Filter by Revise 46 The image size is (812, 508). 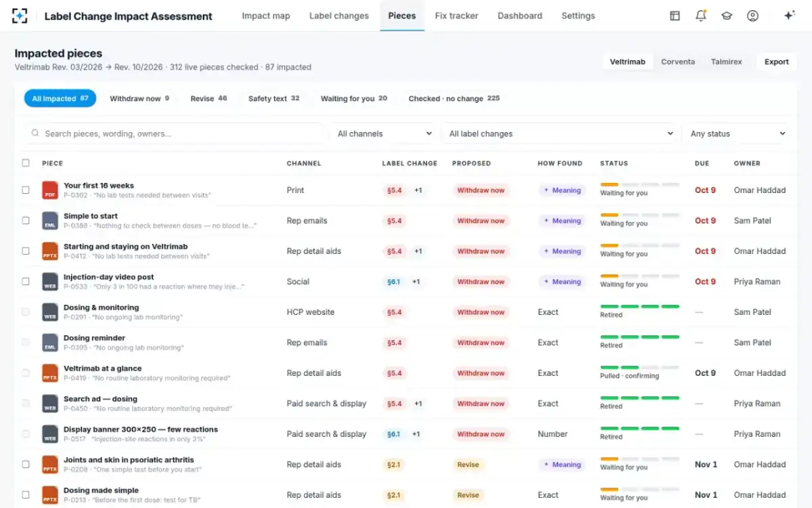(208, 98)
